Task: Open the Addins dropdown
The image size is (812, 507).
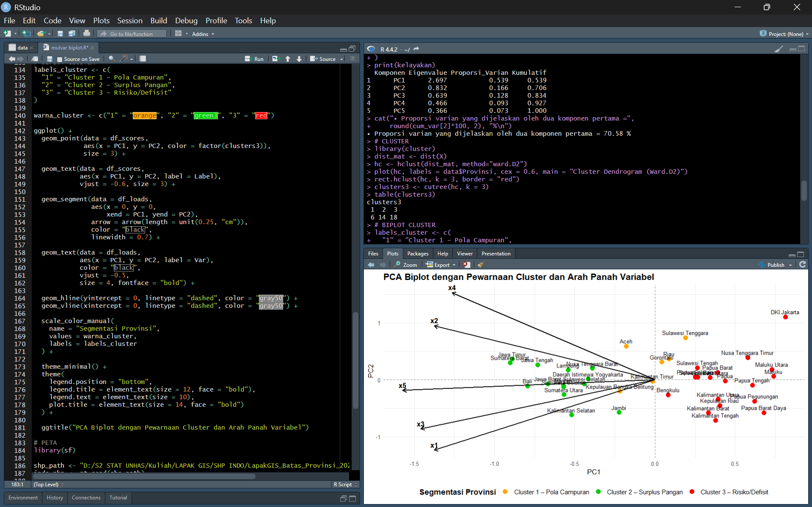Action: tap(203, 34)
